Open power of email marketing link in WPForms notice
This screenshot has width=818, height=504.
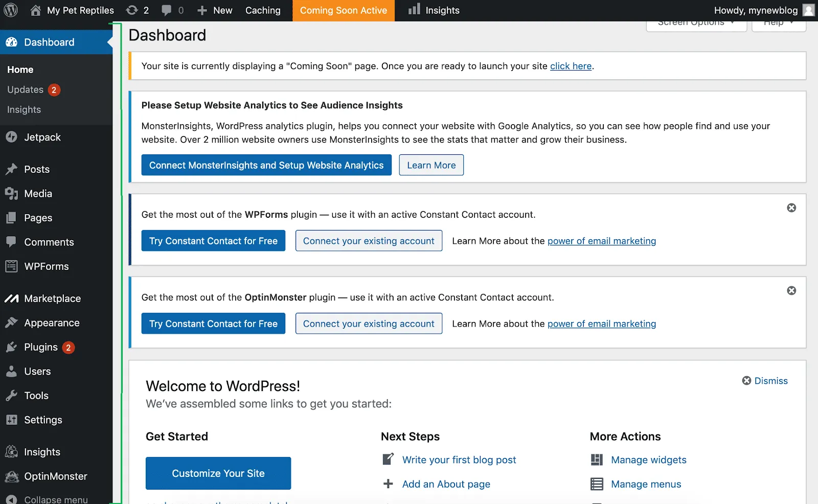(602, 241)
